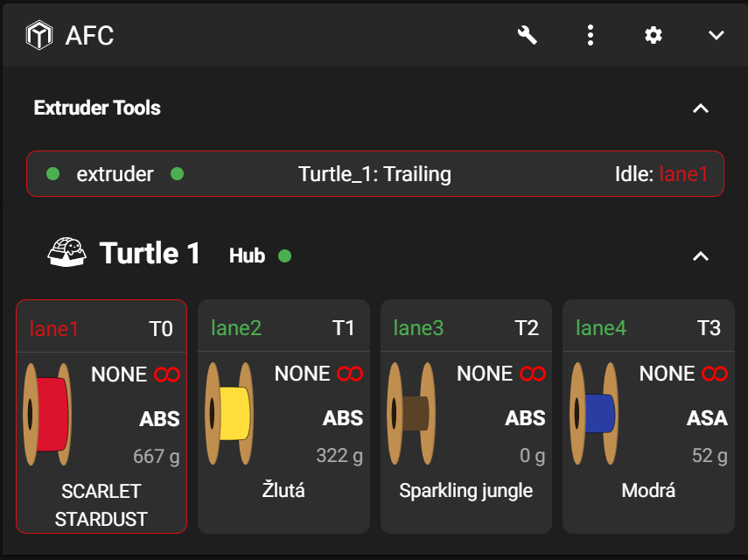The width and height of the screenshot is (748, 560).
Task: Collapse the Turtle 1 unit section
Action: click(x=700, y=256)
